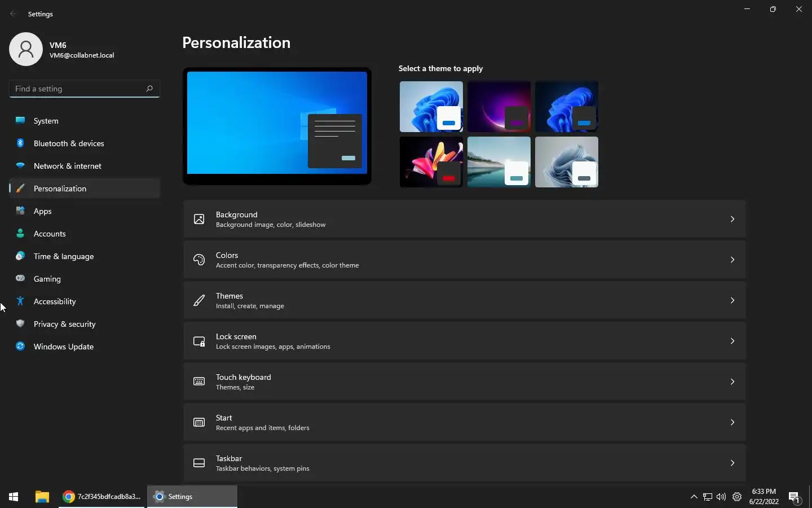
Task: Apply the lake landscape theme
Action: point(499,162)
